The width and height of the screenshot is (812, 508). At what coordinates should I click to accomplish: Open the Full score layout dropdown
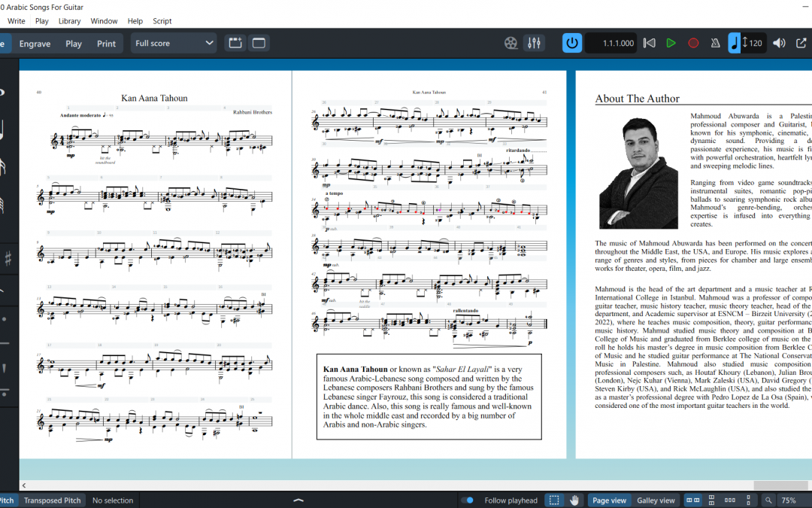(174, 43)
